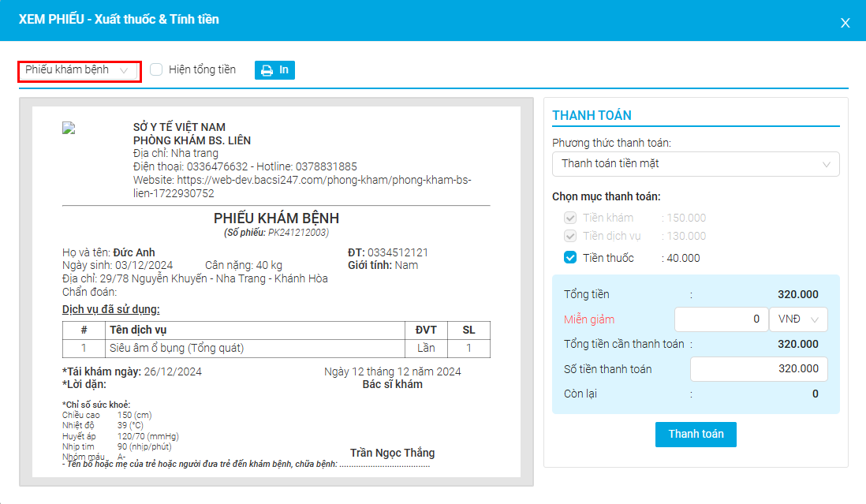The width and height of the screenshot is (866, 504).
Task: Click the Dịch vụ đã sử dụng label
Action: [111, 310]
